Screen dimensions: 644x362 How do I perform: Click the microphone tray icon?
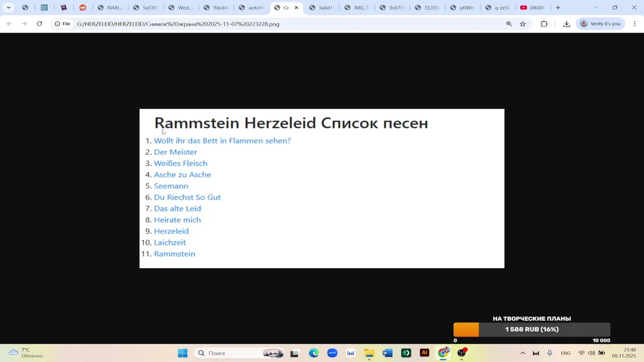click(550, 353)
